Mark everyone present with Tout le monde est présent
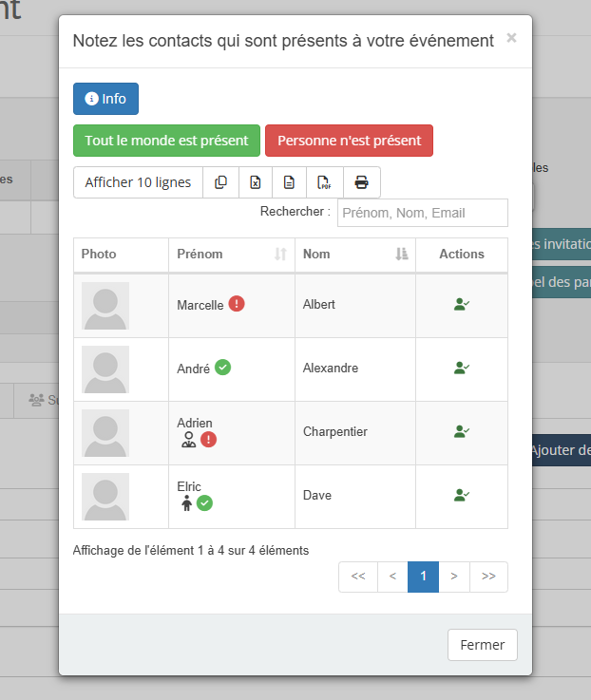 point(166,141)
